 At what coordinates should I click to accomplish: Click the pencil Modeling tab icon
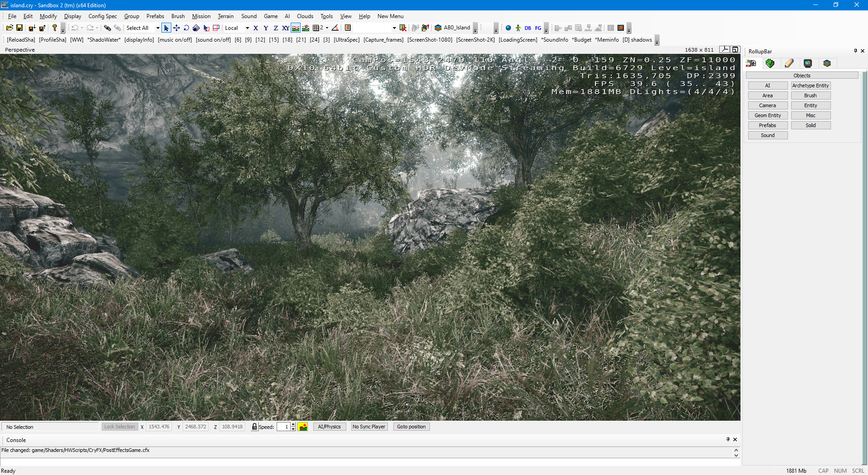click(789, 63)
